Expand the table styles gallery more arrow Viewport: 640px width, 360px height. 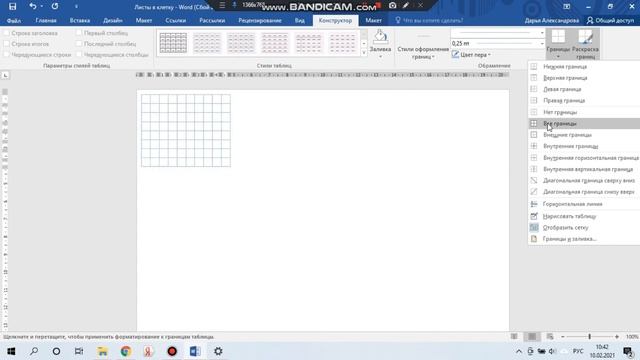click(x=364, y=53)
